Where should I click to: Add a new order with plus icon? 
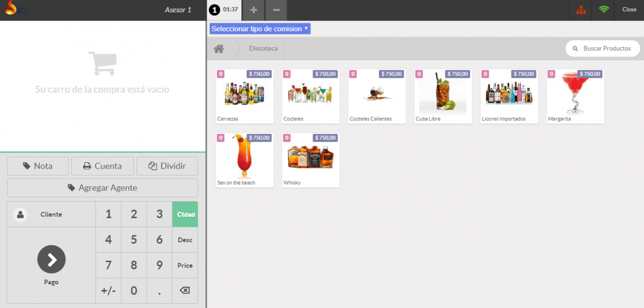(x=254, y=10)
